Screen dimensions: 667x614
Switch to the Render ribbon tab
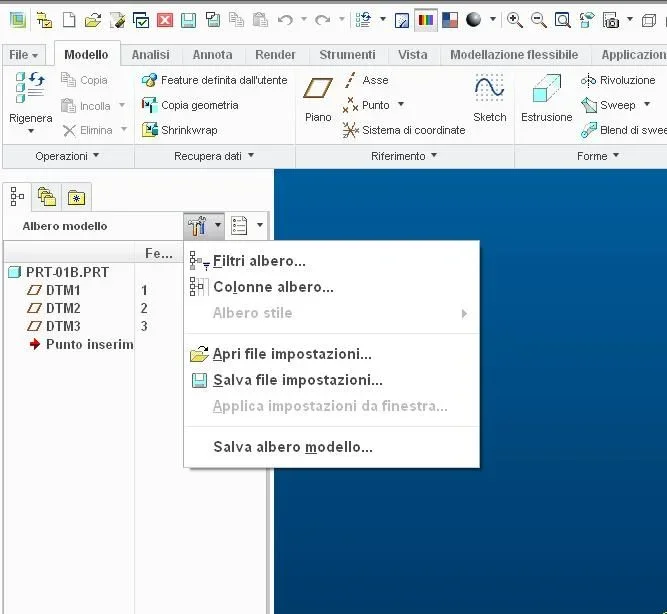click(275, 55)
